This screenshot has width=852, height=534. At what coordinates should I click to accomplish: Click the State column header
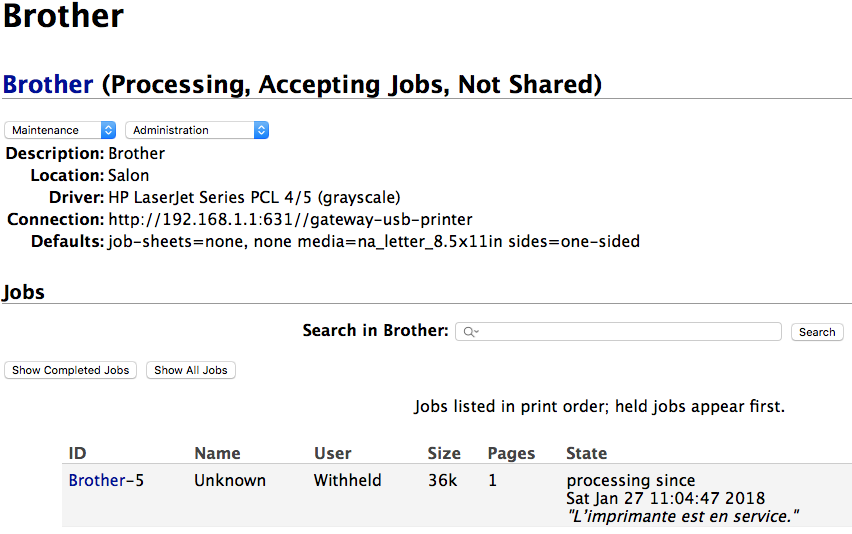[586, 454]
